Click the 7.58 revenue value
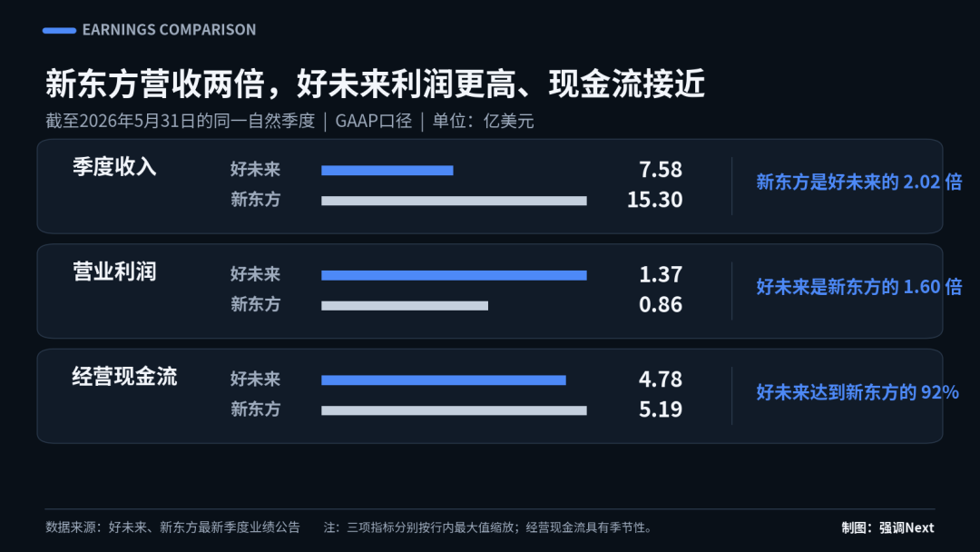Viewport: 980px width, 552px height. coord(660,170)
